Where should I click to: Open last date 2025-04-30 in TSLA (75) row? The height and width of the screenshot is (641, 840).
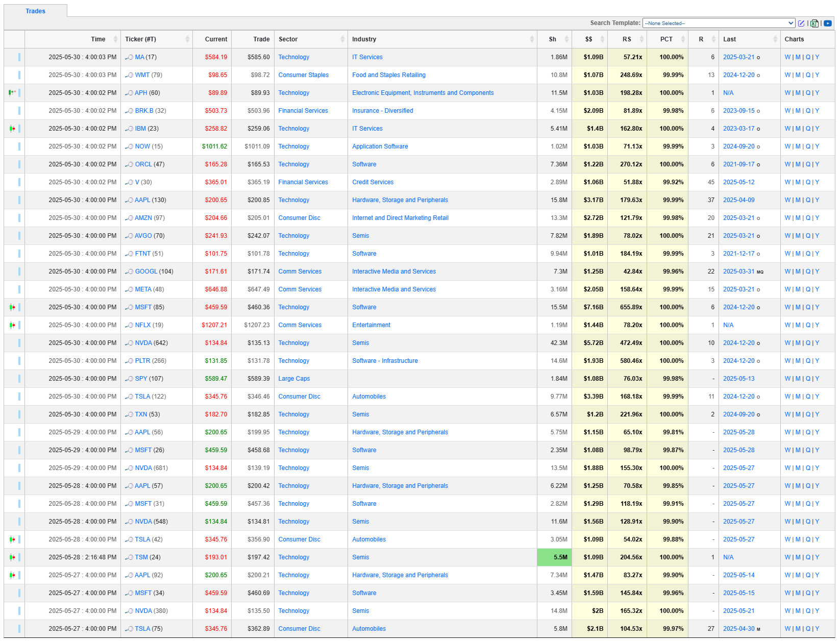738,629
